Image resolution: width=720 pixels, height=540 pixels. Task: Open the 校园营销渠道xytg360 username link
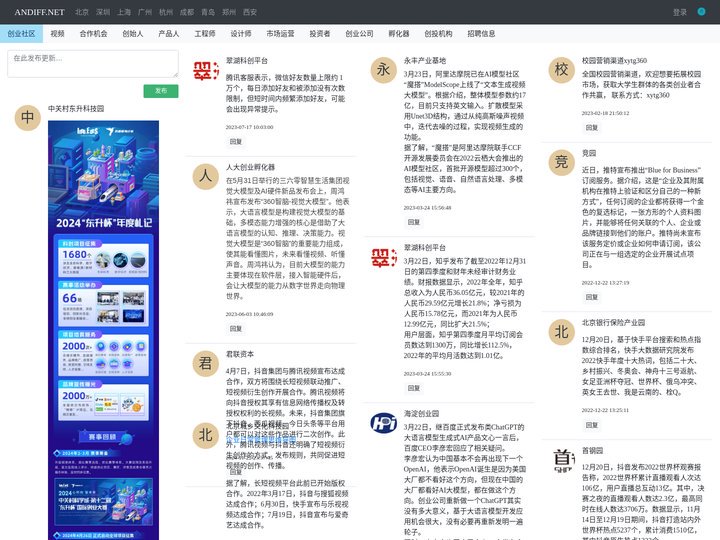(x=614, y=61)
